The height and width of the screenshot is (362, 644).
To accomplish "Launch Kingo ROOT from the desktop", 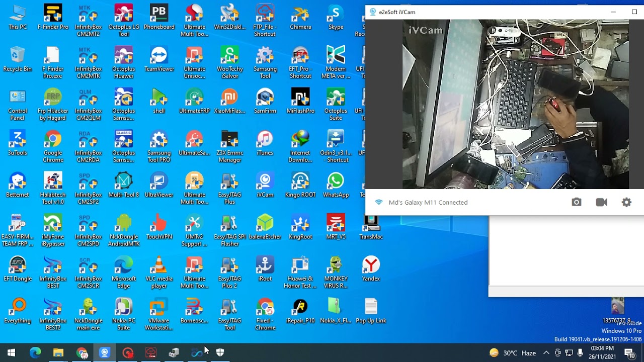I will tap(300, 185).
